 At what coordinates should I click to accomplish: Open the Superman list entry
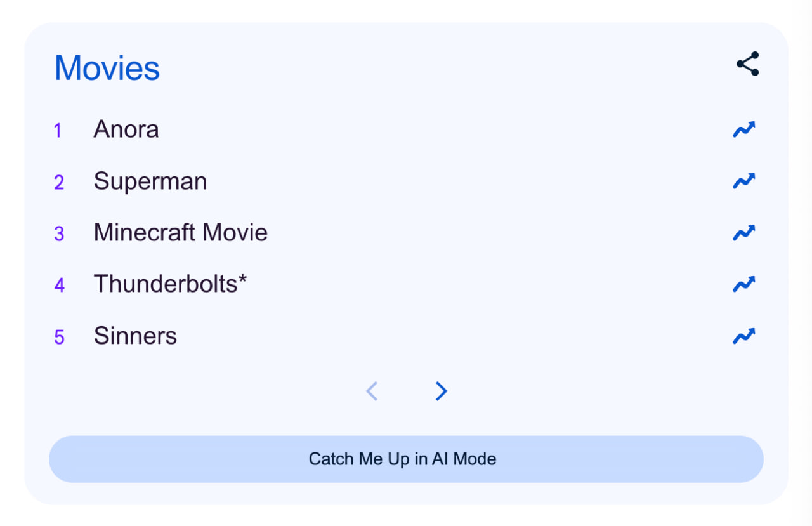(x=150, y=181)
